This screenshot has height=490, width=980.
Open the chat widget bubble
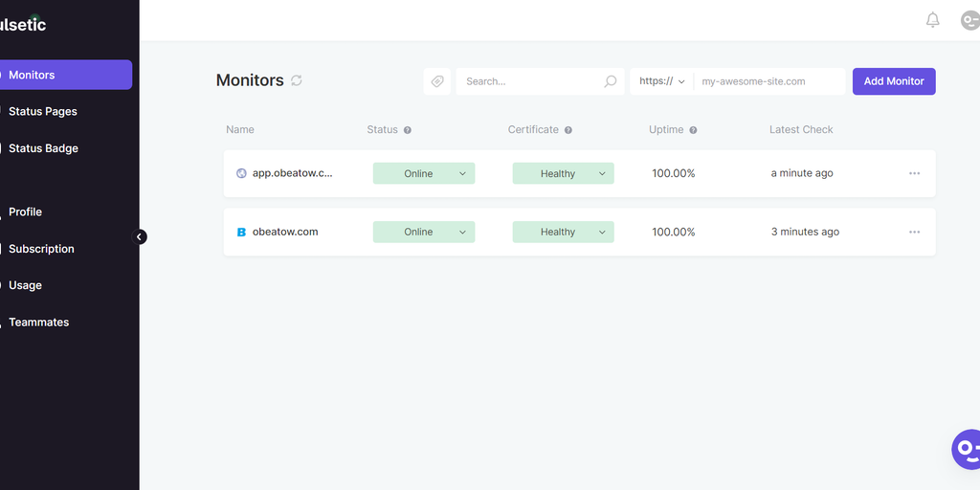[966, 450]
